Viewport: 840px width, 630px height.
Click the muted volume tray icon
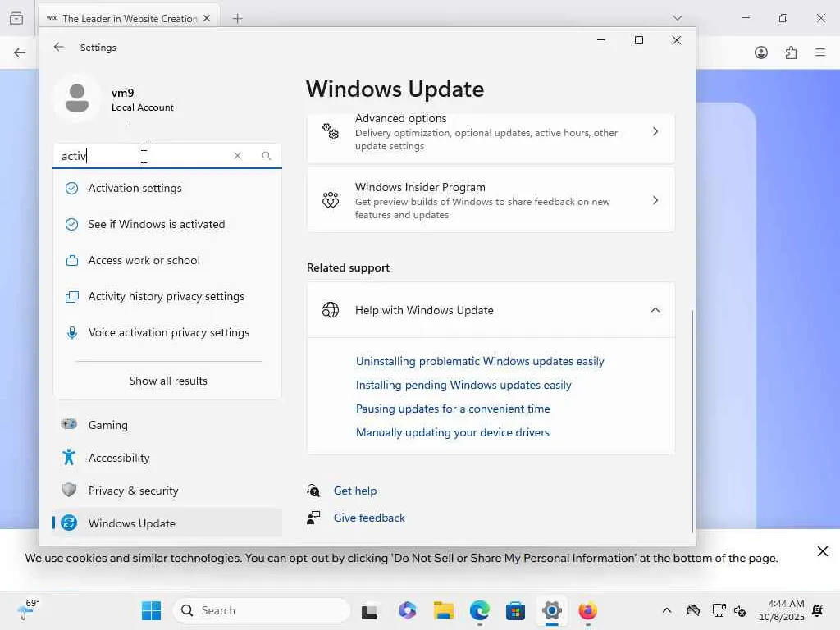(740, 610)
